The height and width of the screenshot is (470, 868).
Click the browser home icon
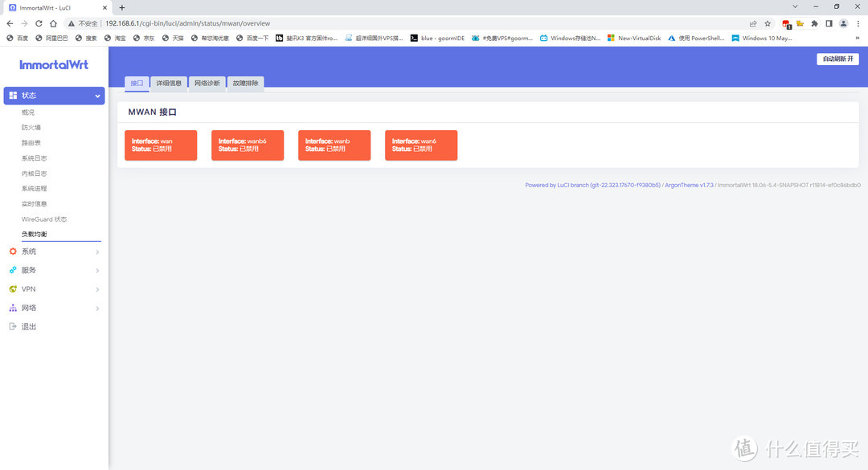point(53,23)
